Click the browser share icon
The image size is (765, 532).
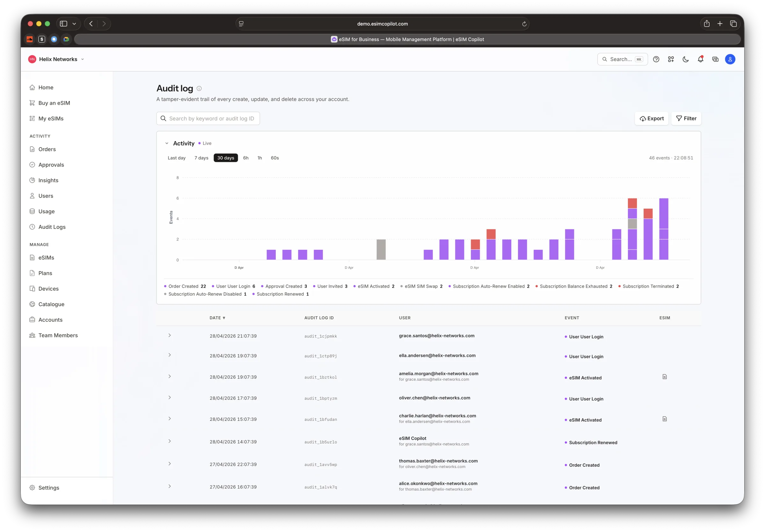pos(706,24)
